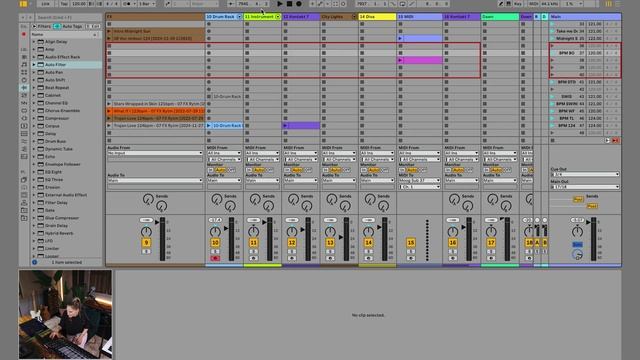Toggle the MIDI map mode button
Screen dimensions: 640x360
coord(533,4)
